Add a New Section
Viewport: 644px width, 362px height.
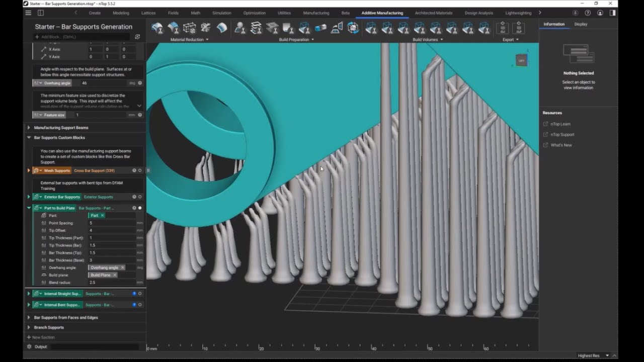tap(41, 337)
